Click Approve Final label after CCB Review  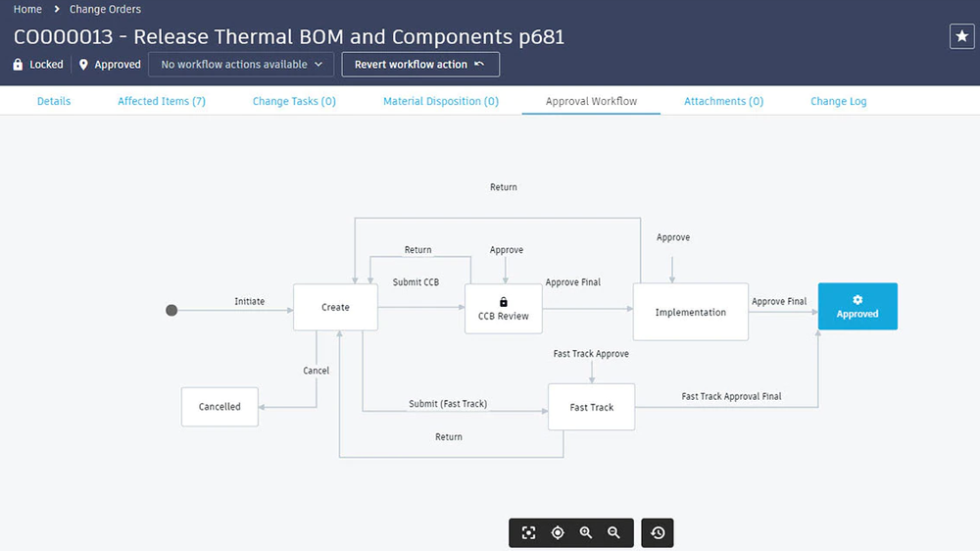pyautogui.click(x=572, y=282)
